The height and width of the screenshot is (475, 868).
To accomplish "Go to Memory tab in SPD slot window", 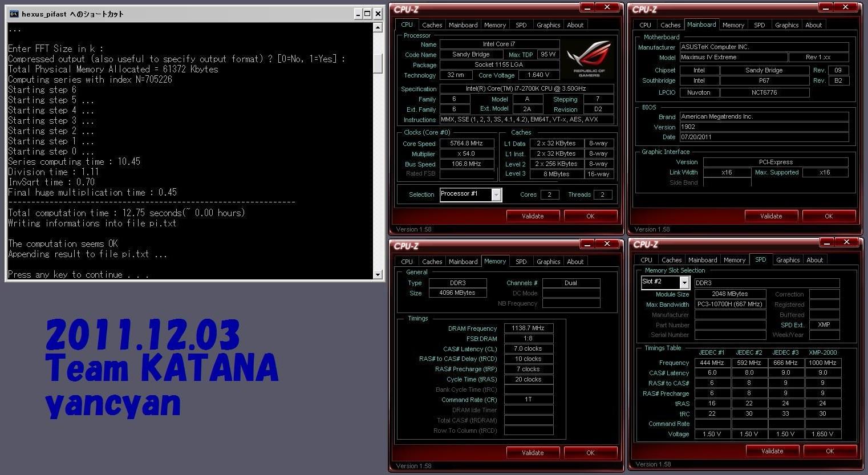I will coord(735,260).
